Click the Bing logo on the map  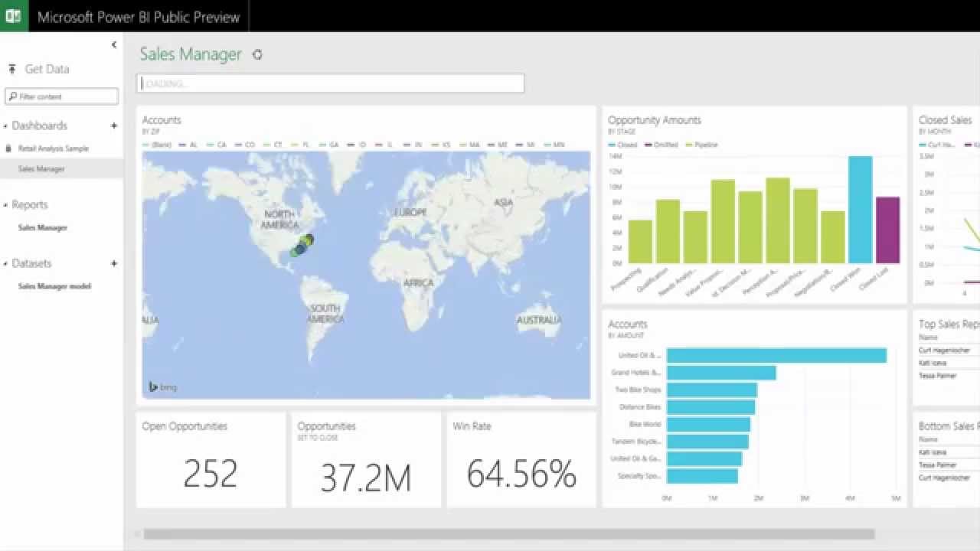point(162,387)
